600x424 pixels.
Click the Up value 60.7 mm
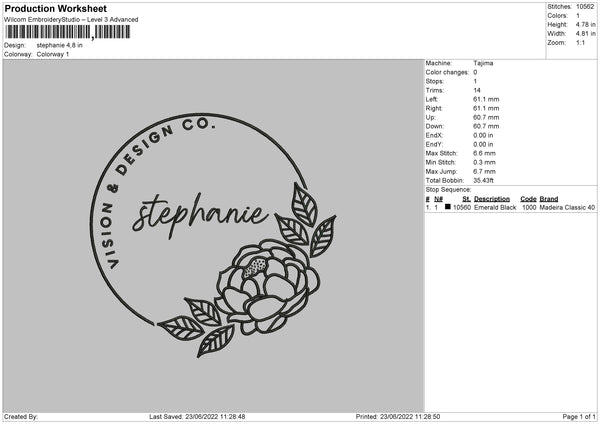pyautogui.click(x=486, y=117)
